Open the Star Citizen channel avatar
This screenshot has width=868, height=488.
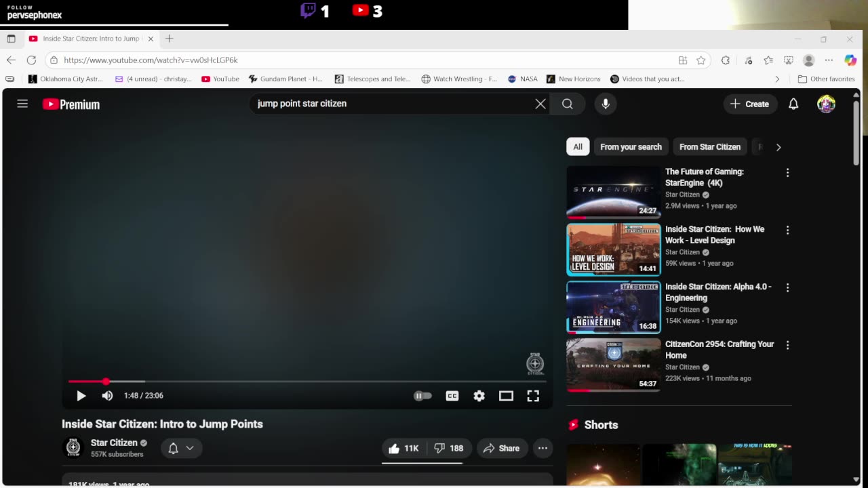(73, 447)
